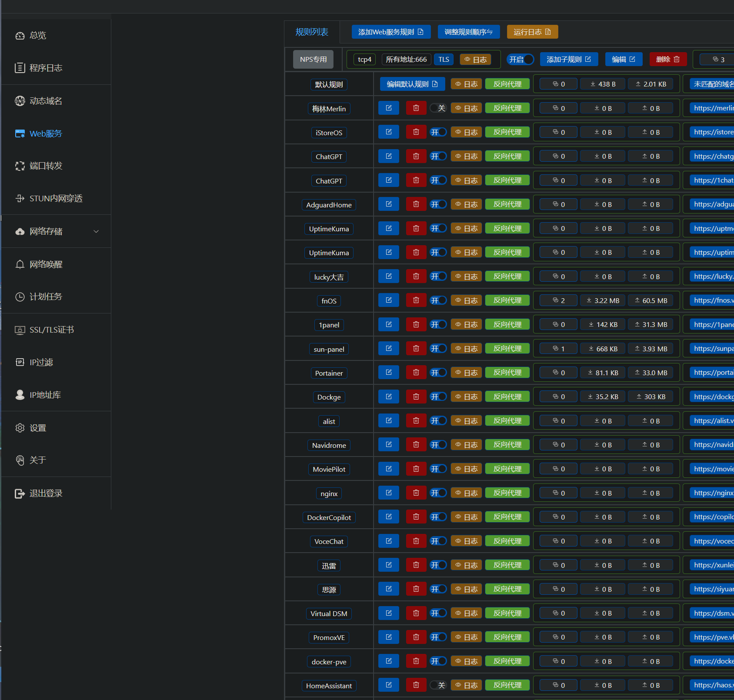Click the TLS badge
Image resolution: width=734 pixels, height=700 pixels.
click(444, 60)
